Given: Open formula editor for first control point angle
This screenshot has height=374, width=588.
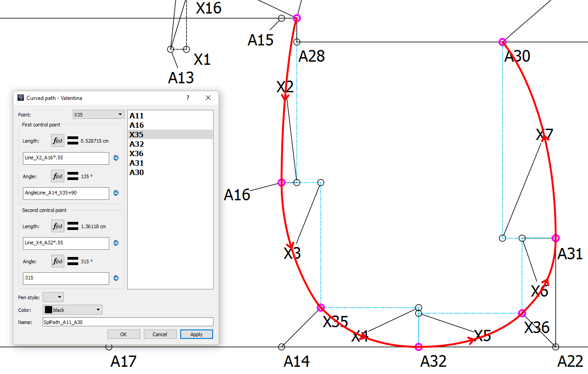Looking at the screenshot, I should [58, 176].
